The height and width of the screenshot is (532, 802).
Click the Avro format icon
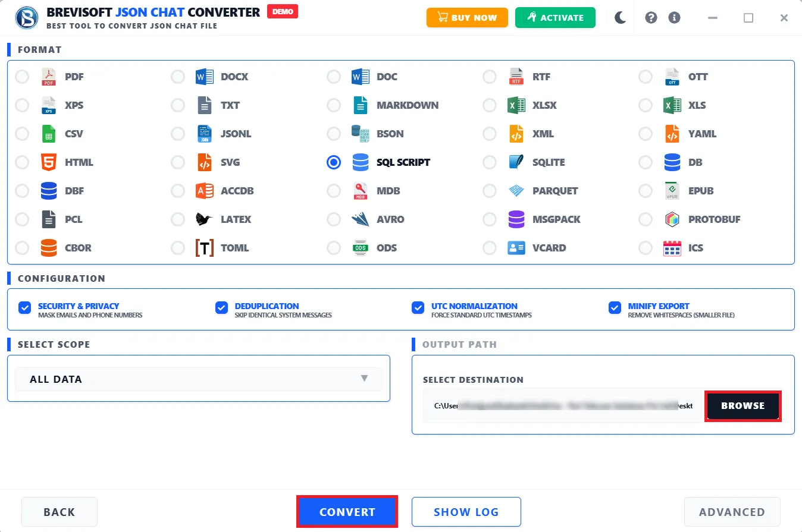(x=361, y=219)
